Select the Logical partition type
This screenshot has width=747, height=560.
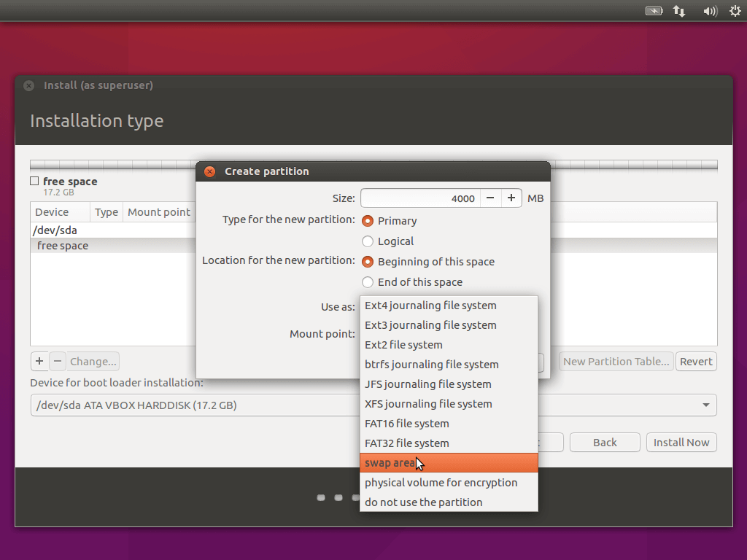click(x=368, y=241)
